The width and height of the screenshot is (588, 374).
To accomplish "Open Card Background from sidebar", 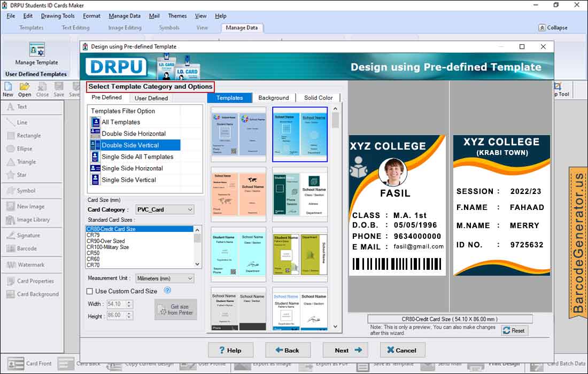I will (33, 294).
